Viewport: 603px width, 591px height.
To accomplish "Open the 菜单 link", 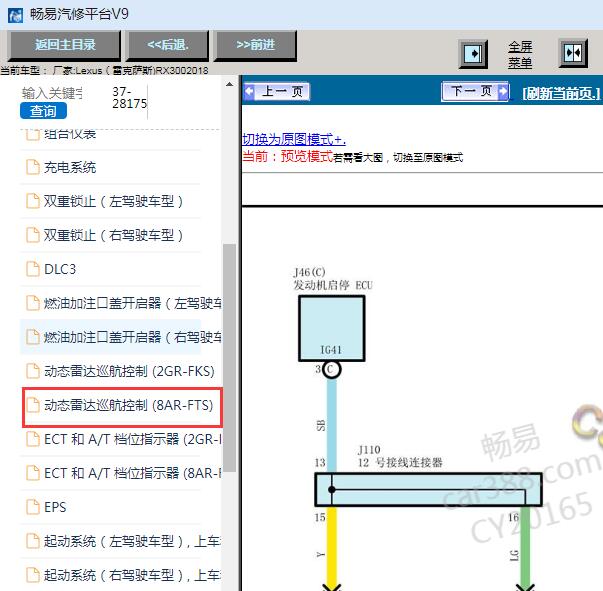I will coord(520,62).
